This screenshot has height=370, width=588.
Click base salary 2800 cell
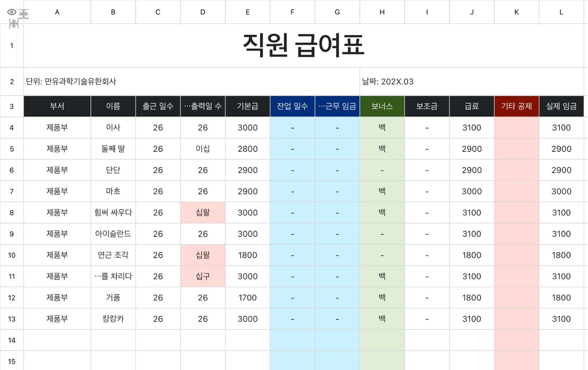pos(247,149)
